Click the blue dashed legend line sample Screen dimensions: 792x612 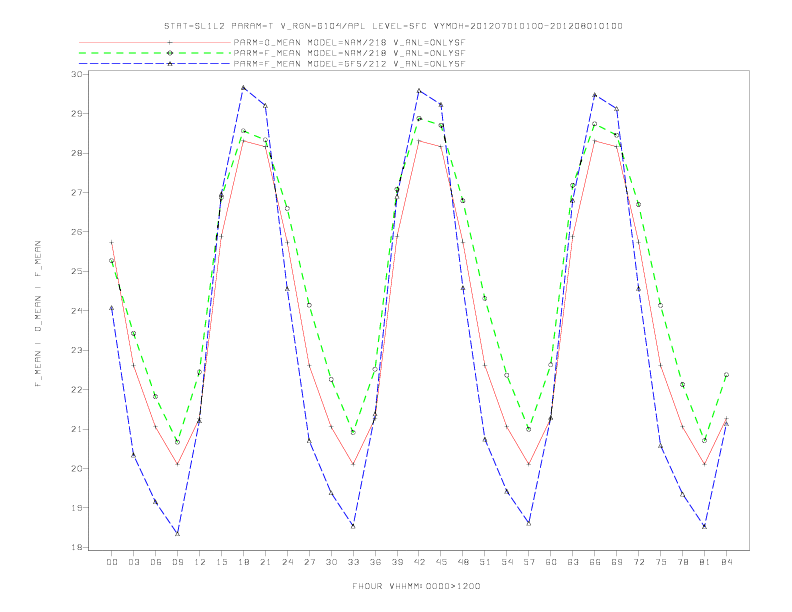point(155,64)
